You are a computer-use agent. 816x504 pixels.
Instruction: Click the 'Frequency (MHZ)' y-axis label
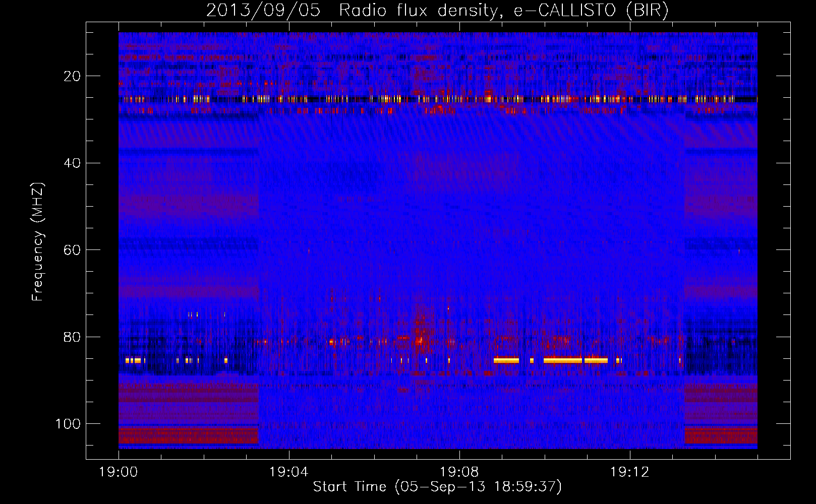pos(38,241)
